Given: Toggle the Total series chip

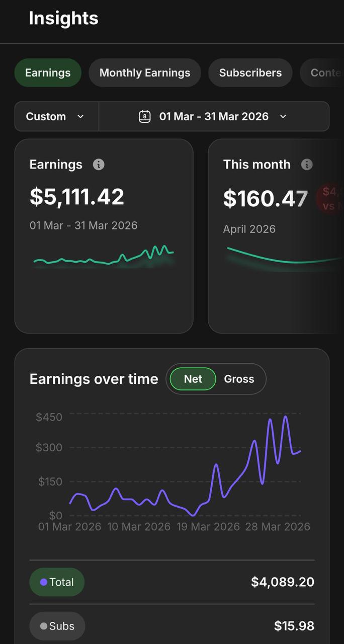Looking at the screenshot, I should pos(57,582).
